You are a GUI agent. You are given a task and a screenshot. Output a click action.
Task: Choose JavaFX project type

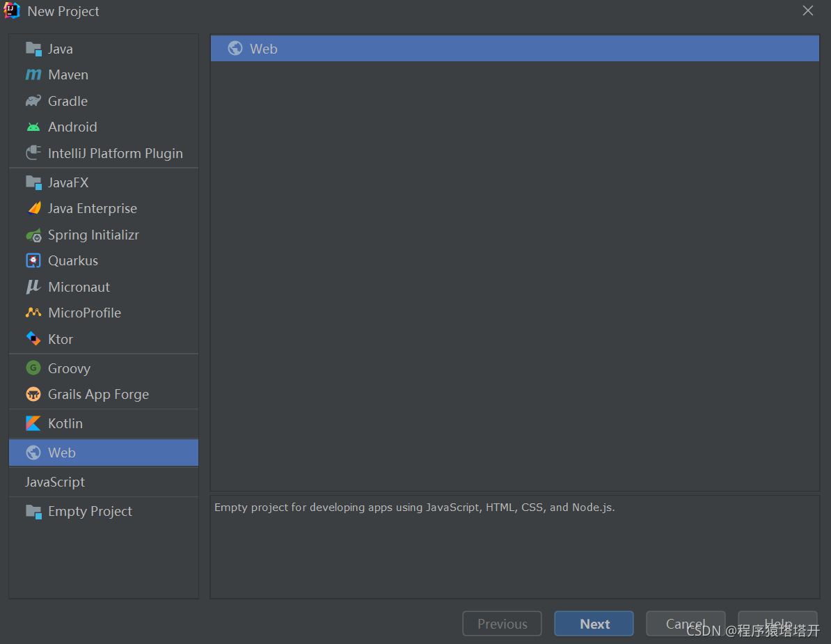point(103,182)
